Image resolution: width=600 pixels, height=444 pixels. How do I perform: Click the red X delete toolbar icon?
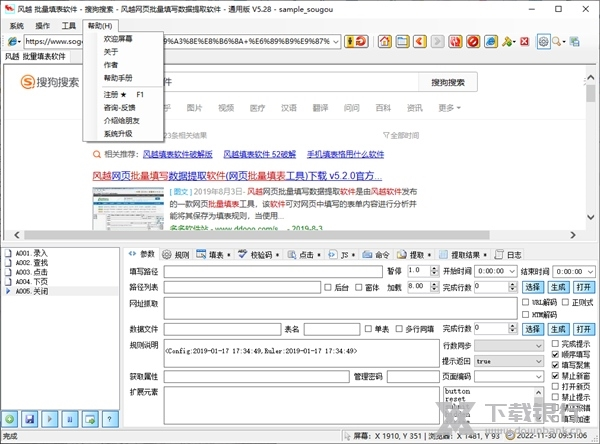(524, 41)
